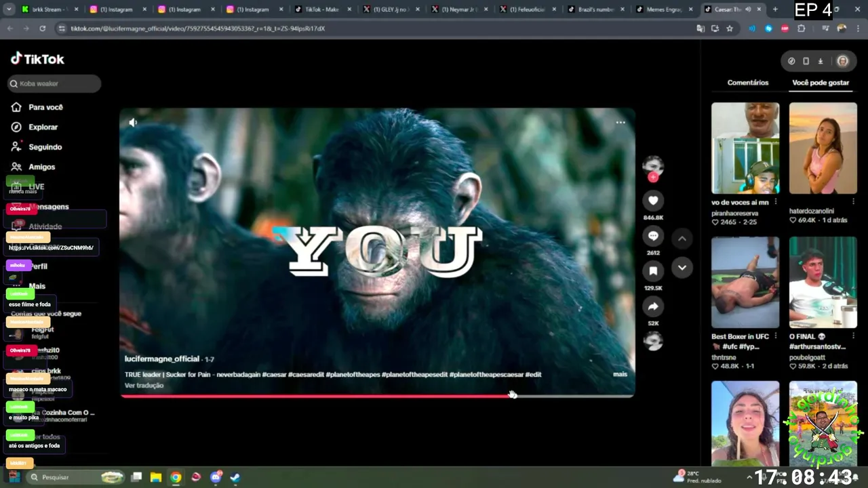Screen dimensions: 868x488
Task: Switch to the Comentários tab
Action: pos(748,83)
